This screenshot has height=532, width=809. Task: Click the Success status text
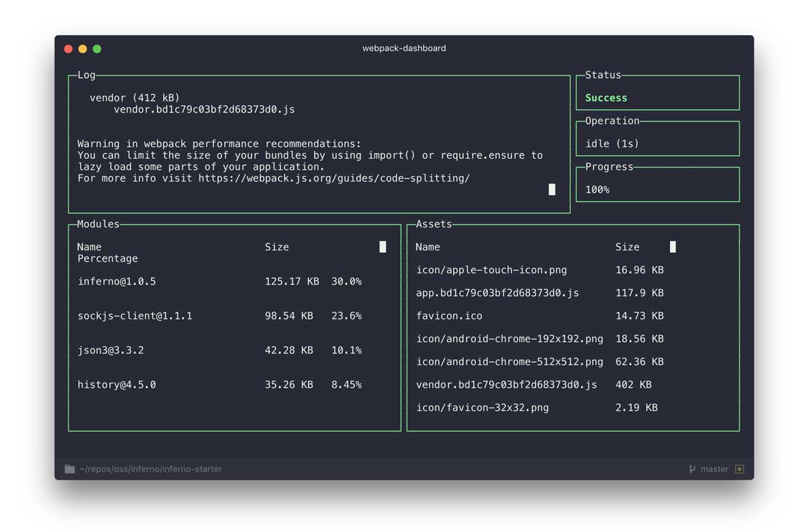point(606,98)
